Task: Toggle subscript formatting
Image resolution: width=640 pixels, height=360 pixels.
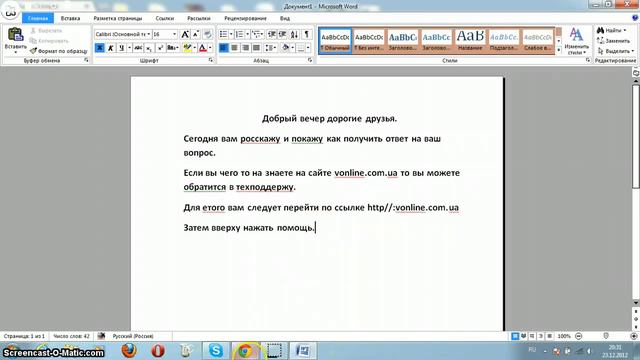Action: [149, 48]
